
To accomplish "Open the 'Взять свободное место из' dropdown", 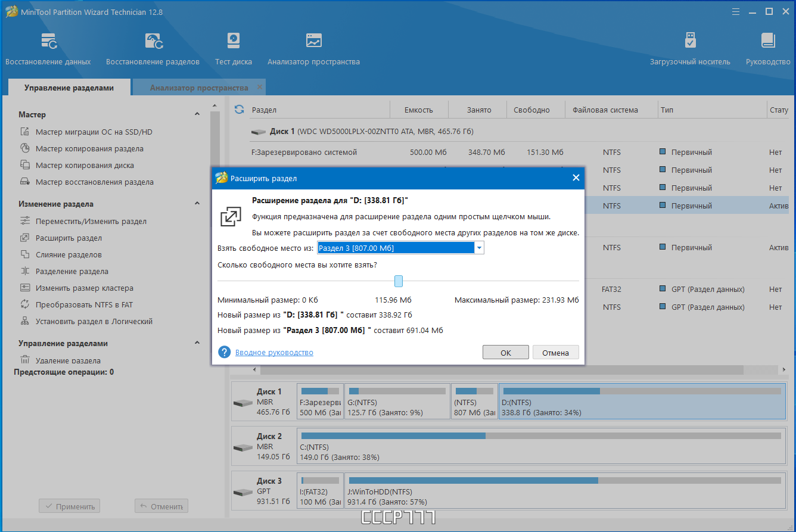I will (479, 248).
